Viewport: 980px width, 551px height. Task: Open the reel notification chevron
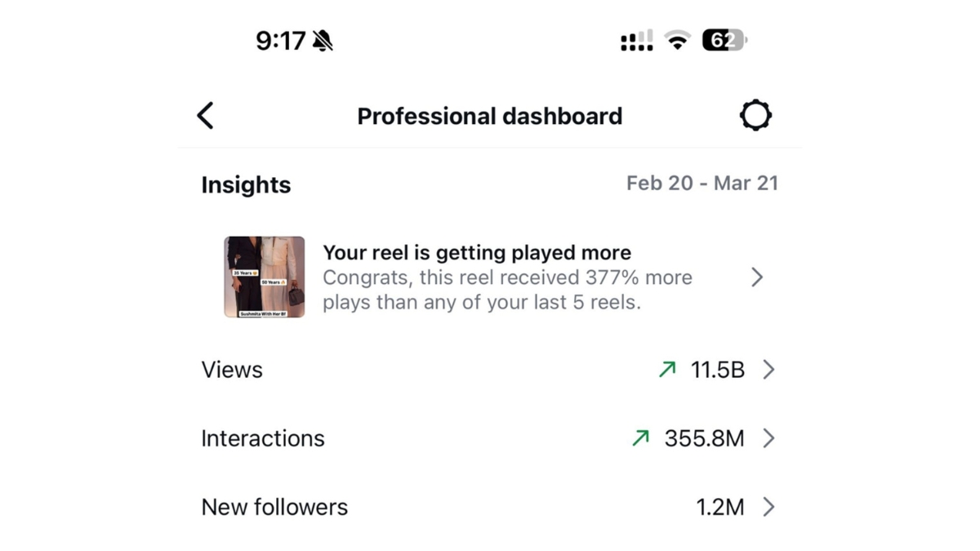(757, 278)
